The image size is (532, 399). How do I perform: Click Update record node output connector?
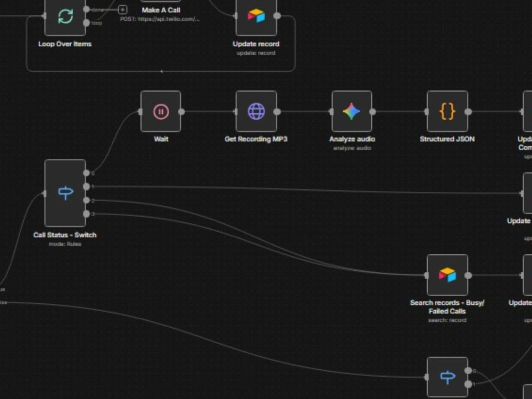277,15
